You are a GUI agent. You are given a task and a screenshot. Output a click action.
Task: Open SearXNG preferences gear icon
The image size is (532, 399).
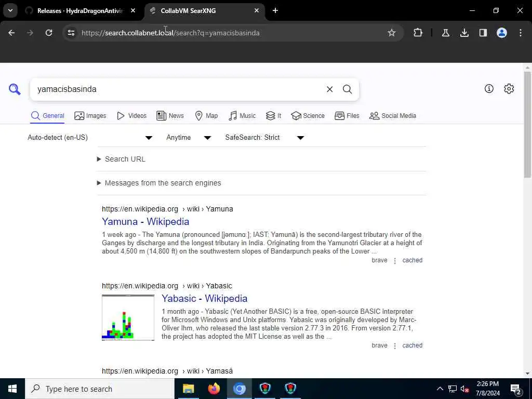coord(509,89)
